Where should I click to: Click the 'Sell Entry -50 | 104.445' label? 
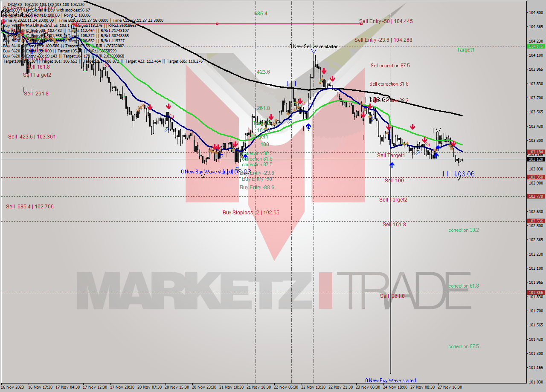386,21
